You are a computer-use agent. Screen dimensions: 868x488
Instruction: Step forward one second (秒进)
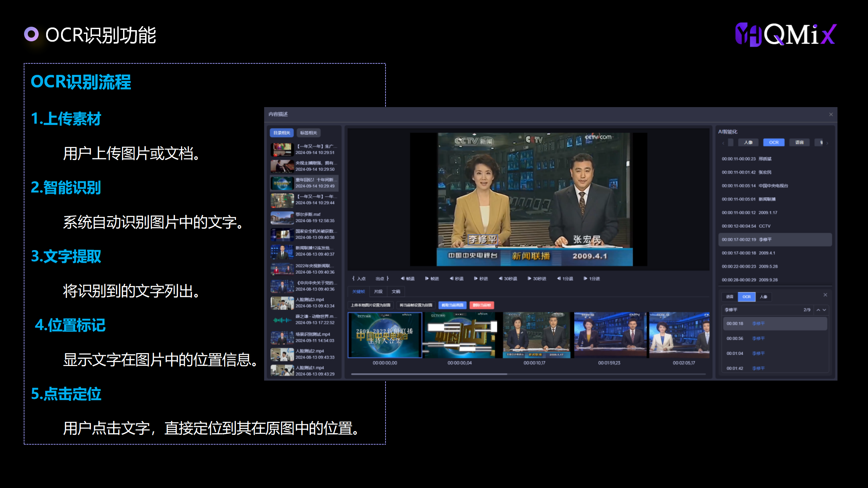coord(481,279)
